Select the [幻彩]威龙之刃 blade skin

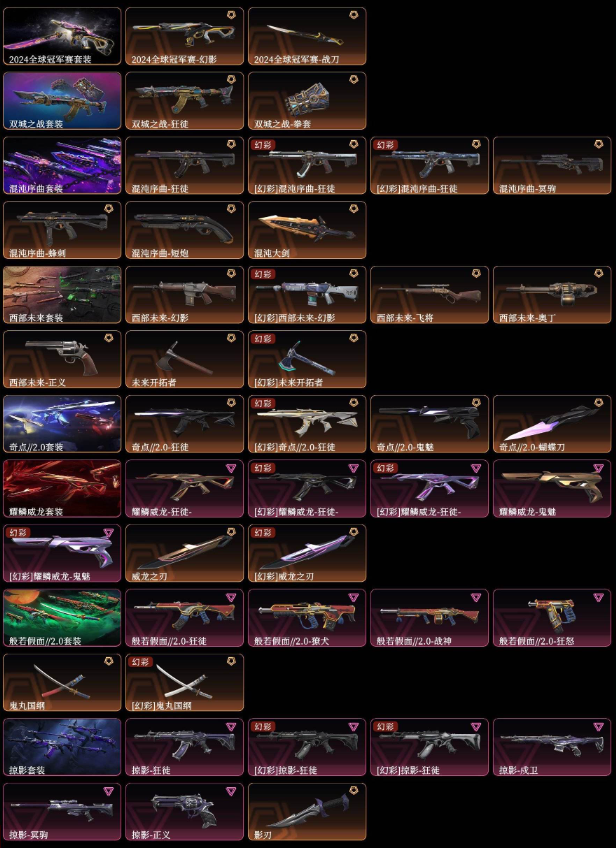point(307,553)
